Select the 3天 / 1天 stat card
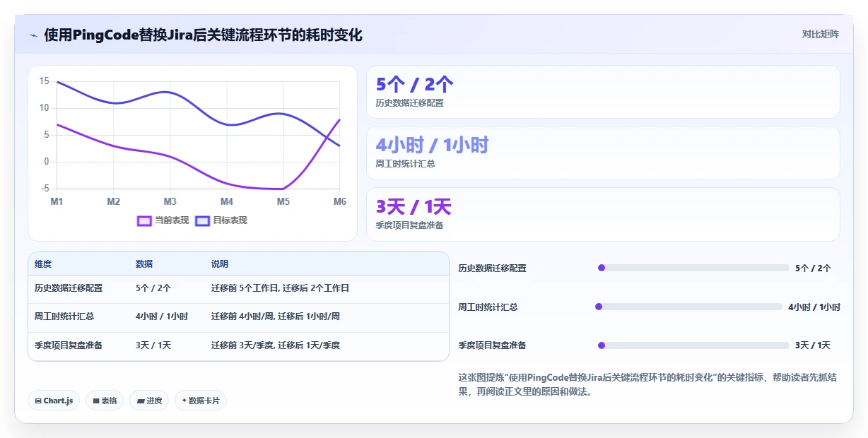 point(603,214)
